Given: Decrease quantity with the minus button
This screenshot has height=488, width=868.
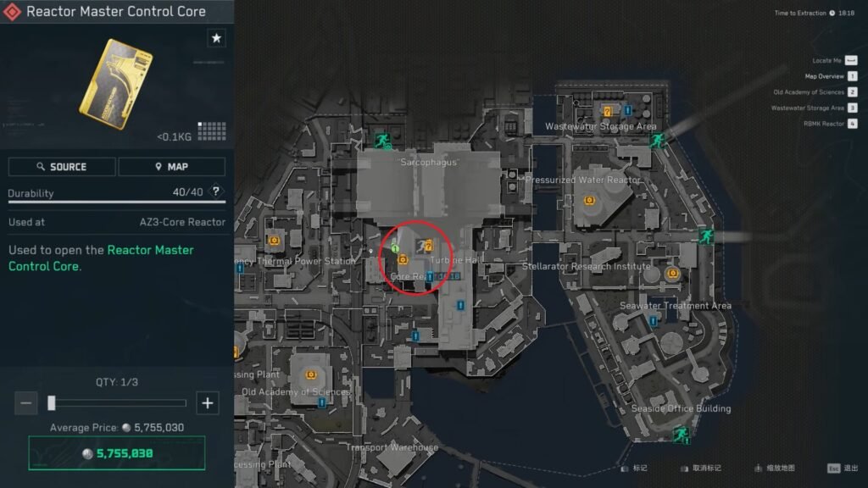Looking at the screenshot, I should pyautogui.click(x=25, y=402).
